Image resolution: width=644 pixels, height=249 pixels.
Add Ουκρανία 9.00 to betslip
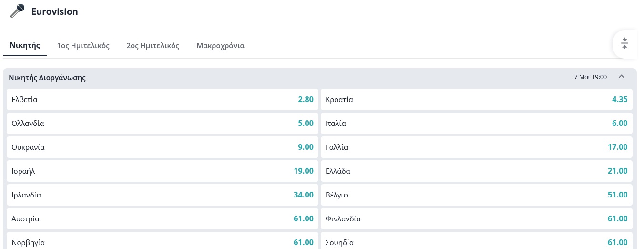pyautogui.click(x=163, y=147)
